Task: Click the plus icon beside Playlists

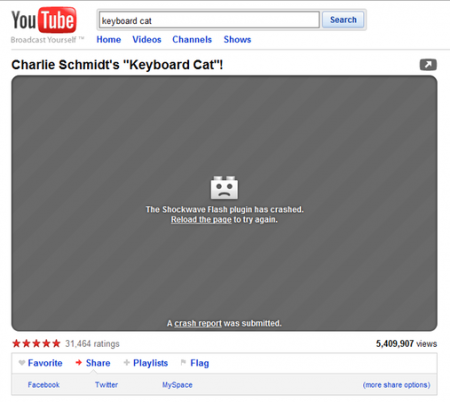Action: click(x=126, y=363)
